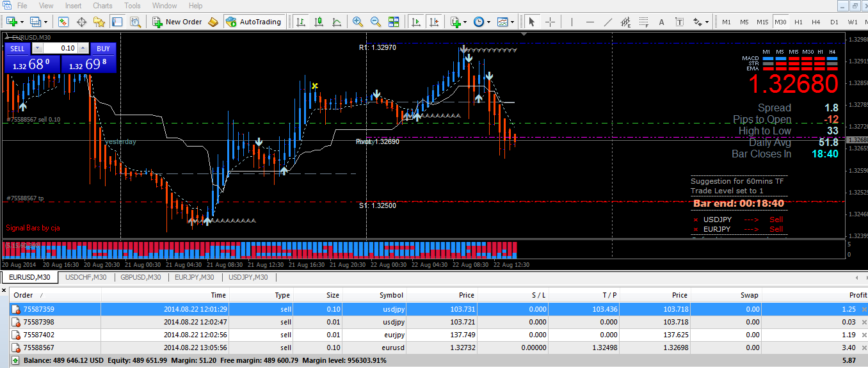Switch to the USDJPY,M30 chart tab
Viewport: 868px width, 368px height.
point(248,278)
